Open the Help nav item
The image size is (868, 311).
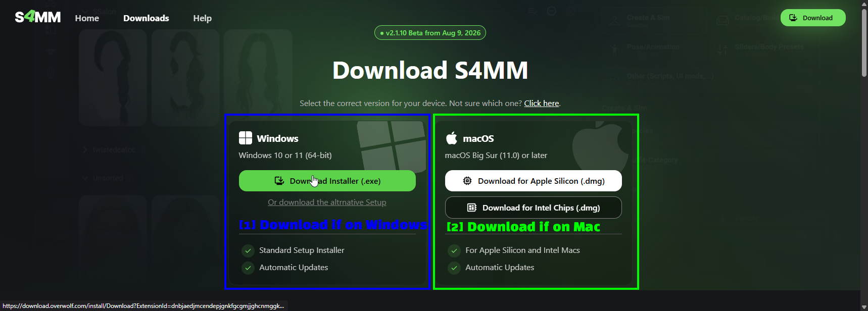202,18
